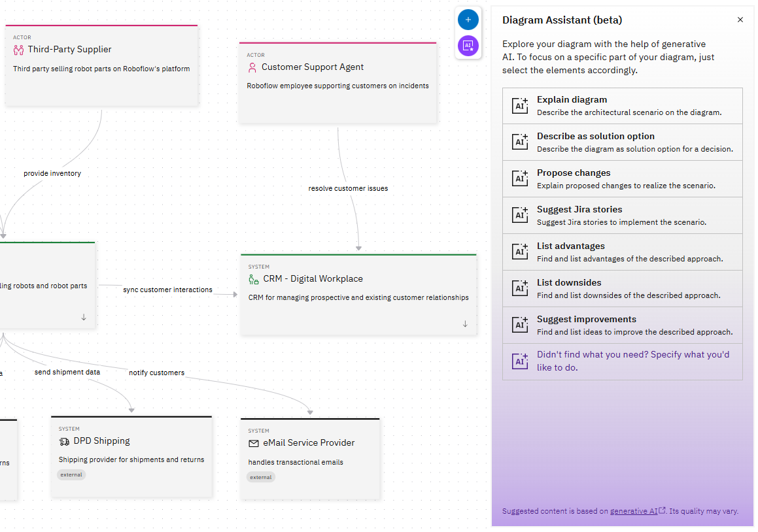Expand the partially visible system card's down arrow
This screenshot has height=532, width=758.
point(84,317)
